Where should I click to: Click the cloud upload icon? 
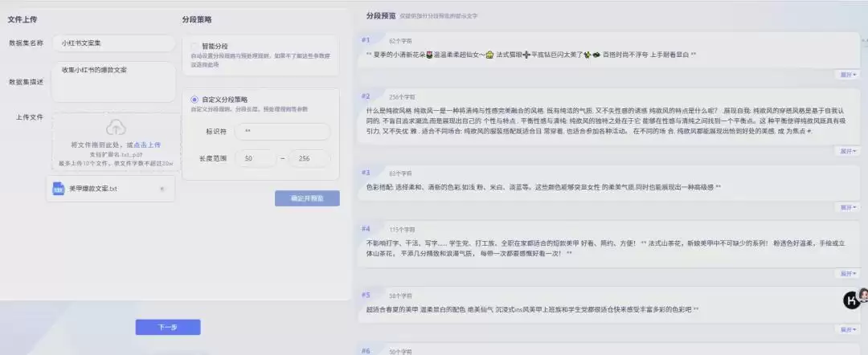pyautogui.click(x=116, y=128)
